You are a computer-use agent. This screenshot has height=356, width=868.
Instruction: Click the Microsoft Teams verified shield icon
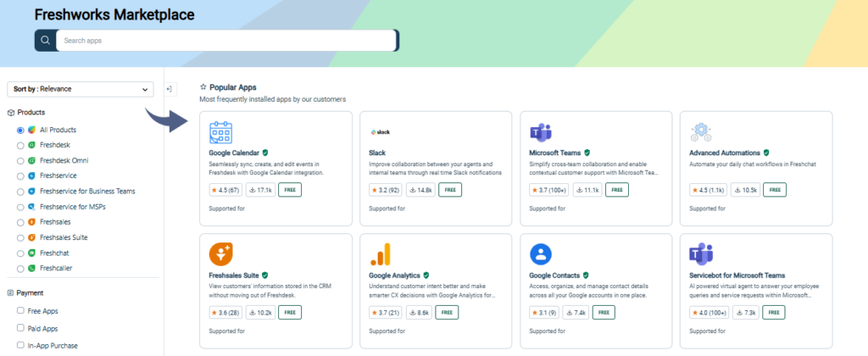[587, 153]
